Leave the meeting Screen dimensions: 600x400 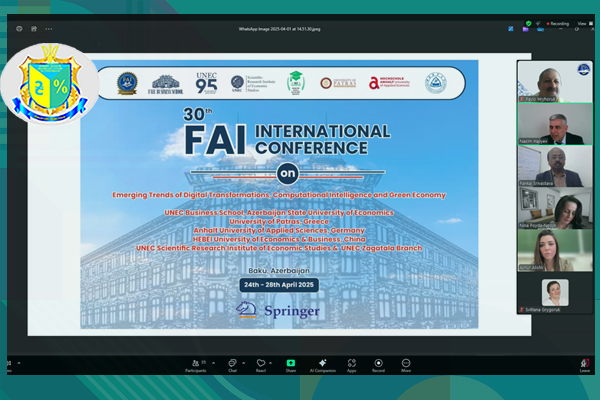(x=585, y=366)
